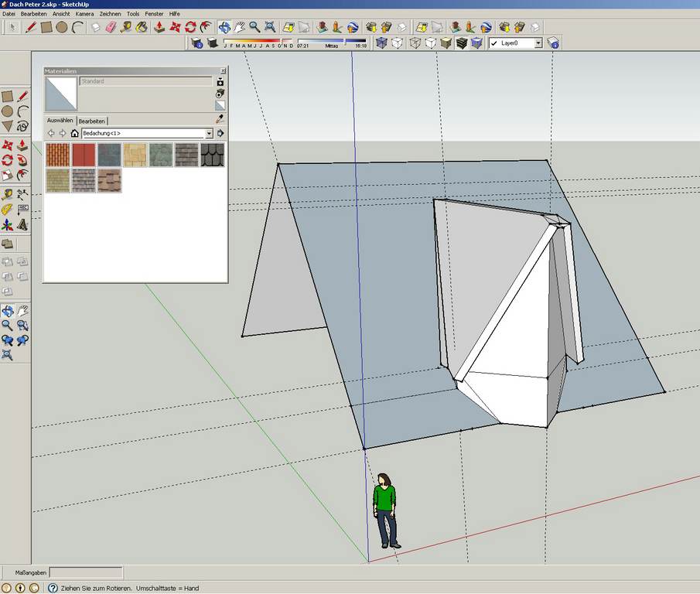Viewport: 700px width, 594px height.
Task: Click the Maßangaben measurements field
Action: [x=86, y=572]
